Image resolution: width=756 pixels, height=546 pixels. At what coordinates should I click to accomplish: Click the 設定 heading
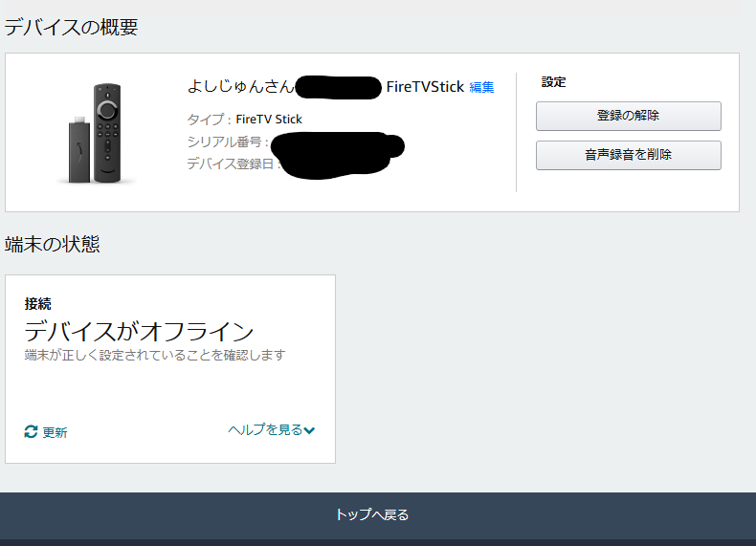553,82
